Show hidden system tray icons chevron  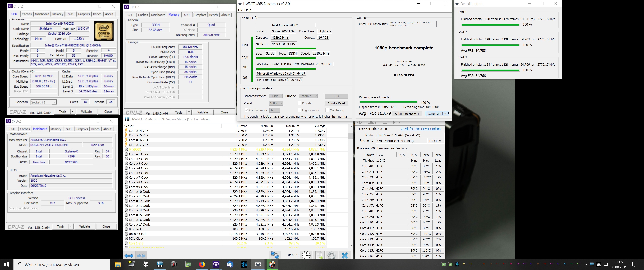437,265
